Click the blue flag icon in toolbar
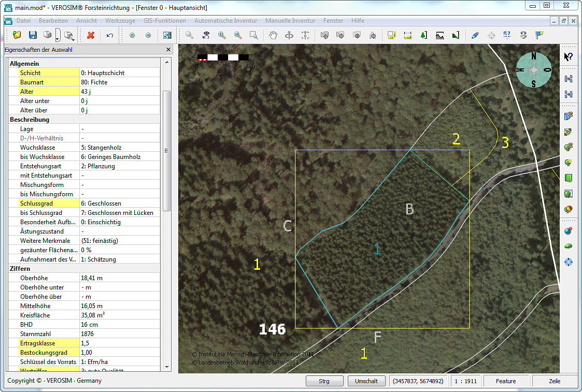Screen dimensions: 582x392 coord(540,35)
